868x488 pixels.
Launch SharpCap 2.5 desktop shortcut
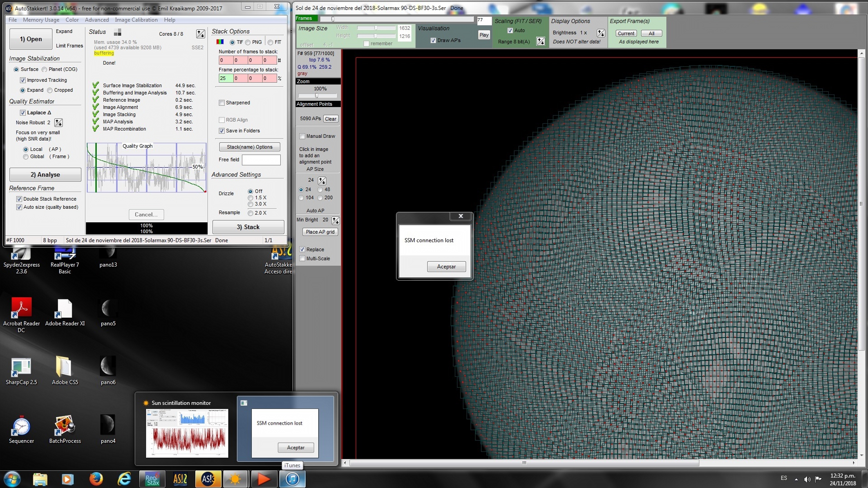click(21, 371)
